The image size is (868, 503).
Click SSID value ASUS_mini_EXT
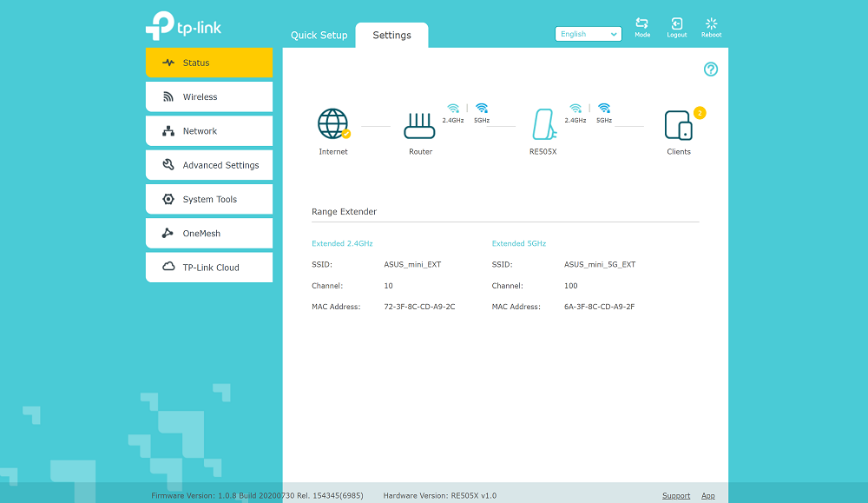point(412,264)
